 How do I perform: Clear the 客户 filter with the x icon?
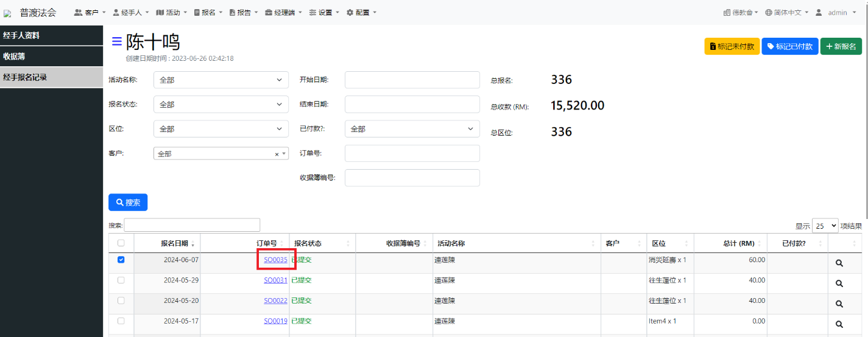[x=277, y=155]
